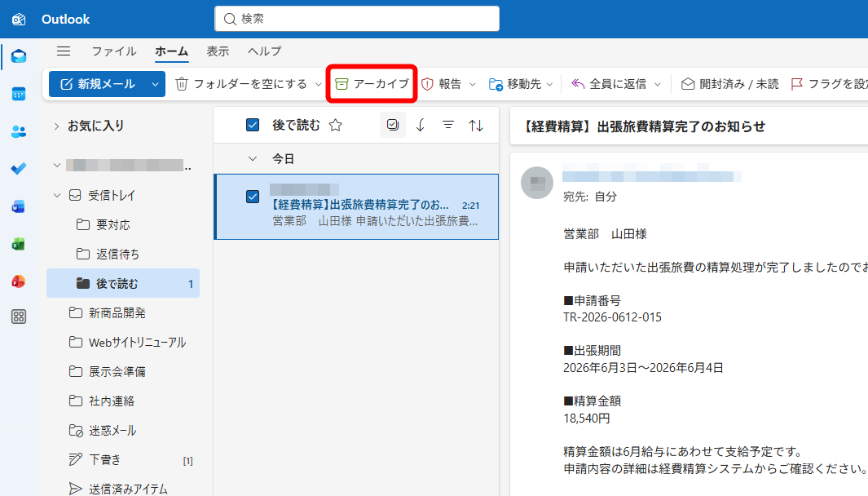Toggle the select mode icon in list header
Image resolution: width=868 pixels, height=496 pixels.
coord(393,125)
